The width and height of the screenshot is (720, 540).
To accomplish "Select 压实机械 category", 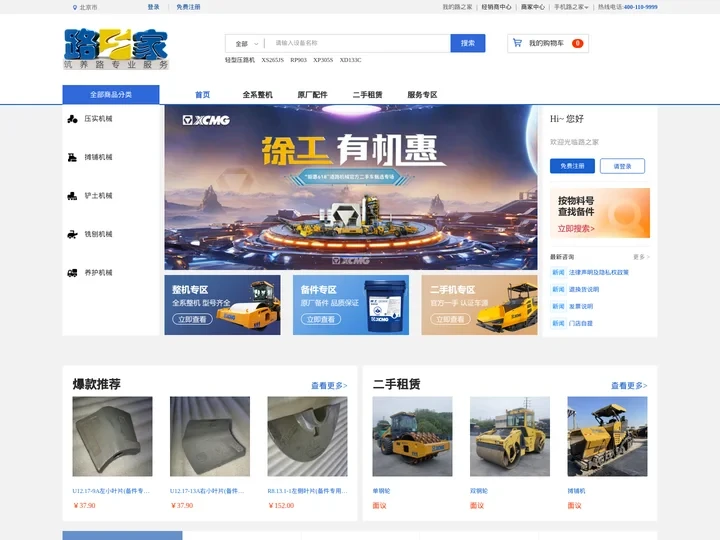I will click(x=98, y=119).
